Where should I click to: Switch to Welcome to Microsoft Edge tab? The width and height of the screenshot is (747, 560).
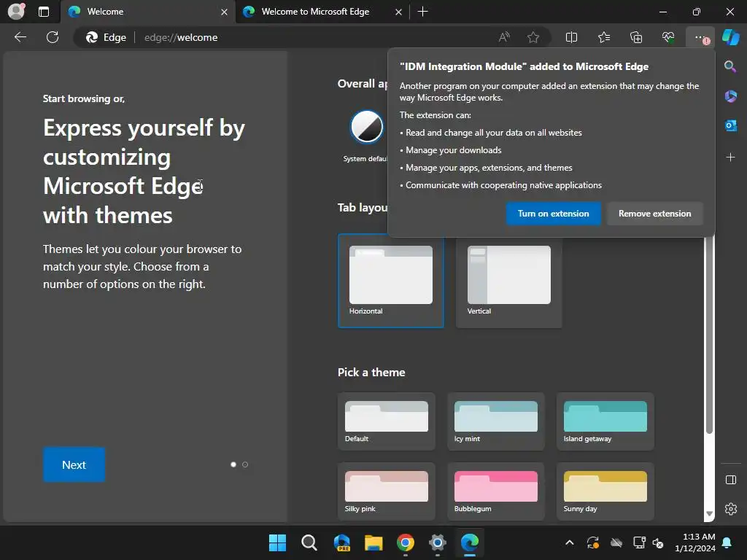[x=322, y=12]
